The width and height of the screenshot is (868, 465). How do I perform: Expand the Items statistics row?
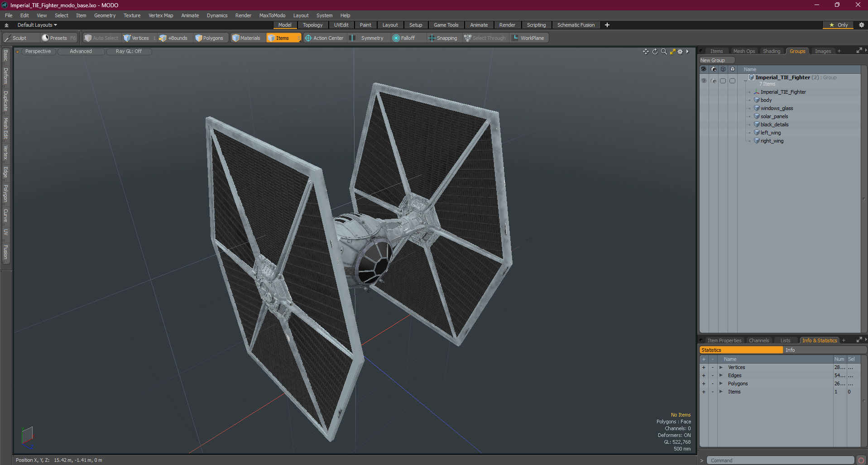point(721,392)
